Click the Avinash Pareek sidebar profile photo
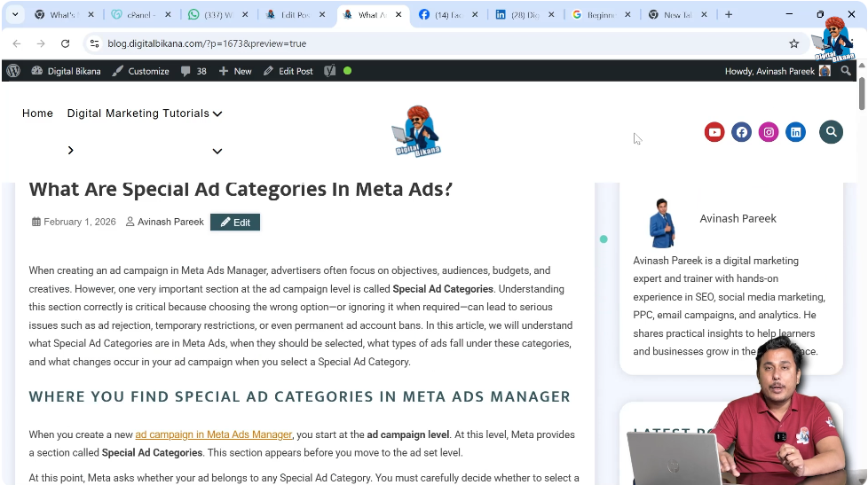The width and height of the screenshot is (868, 485). (663, 223)
